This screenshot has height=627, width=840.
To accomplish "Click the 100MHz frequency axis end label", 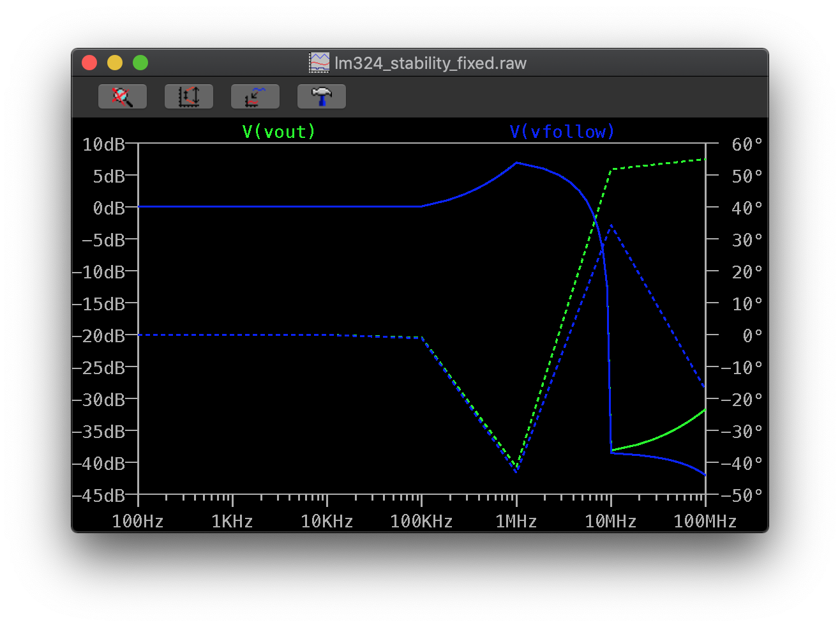I will pyautogui.click(x=705, y=522).
